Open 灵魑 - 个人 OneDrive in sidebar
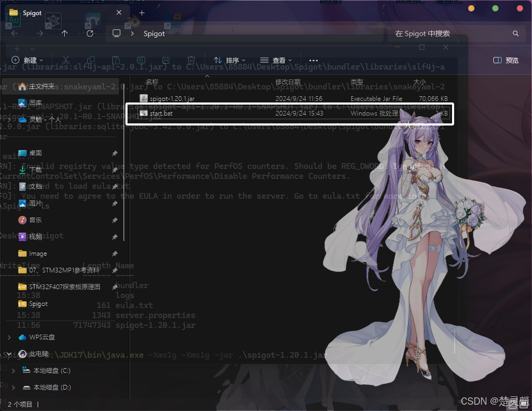The width and height of the screenshot is (532, 411). coord(45,119)
